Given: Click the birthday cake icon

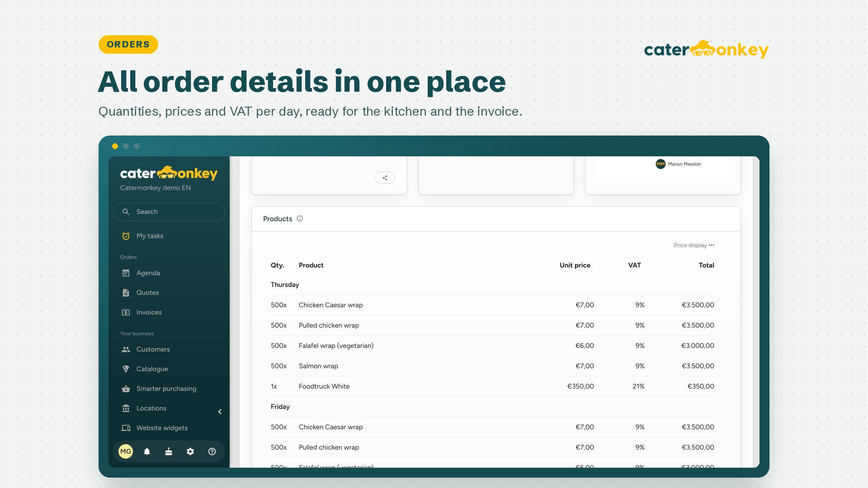Looking at the screenshot, I should click(x=169, y=451).
